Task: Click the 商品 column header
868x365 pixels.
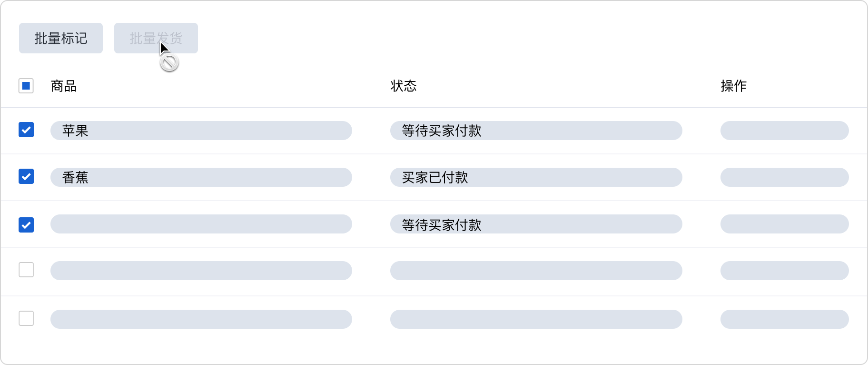Action: tap(64, 86)
